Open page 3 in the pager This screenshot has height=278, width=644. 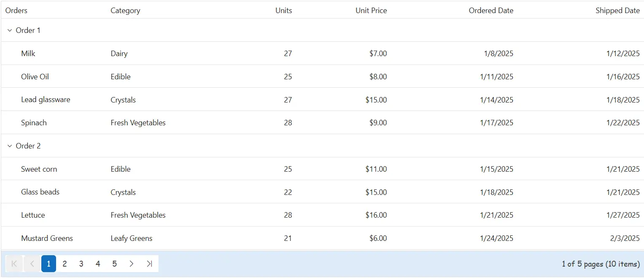pos(81,264)
